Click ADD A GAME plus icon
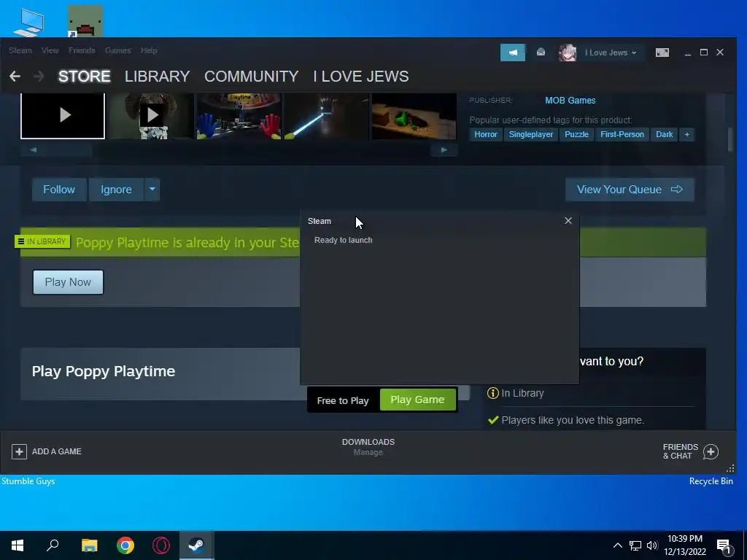 point(19,451)
